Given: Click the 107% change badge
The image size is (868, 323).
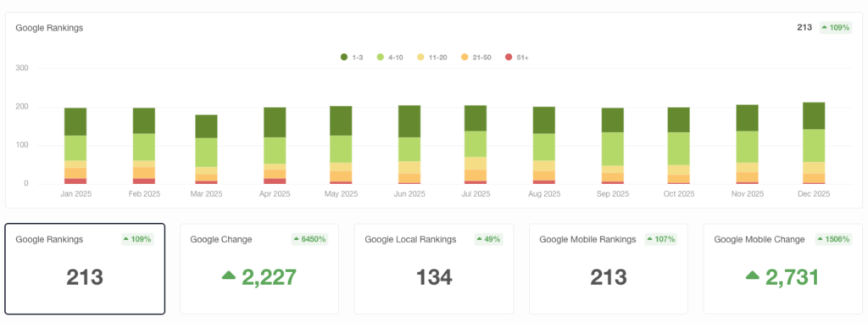Looking at the screenshot, I should click(x=661, y=239).
